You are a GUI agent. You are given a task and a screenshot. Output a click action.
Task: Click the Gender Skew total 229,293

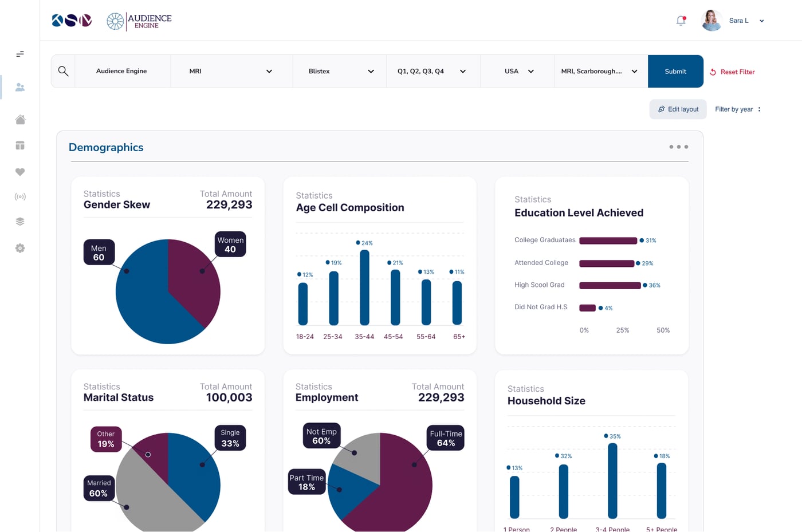229,204
